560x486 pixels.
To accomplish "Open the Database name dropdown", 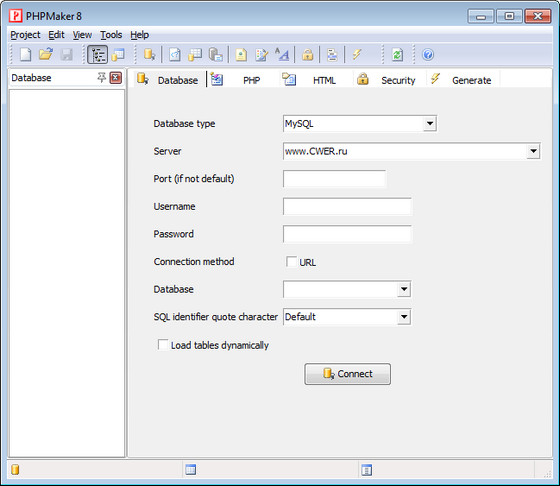I will pyautogui.click(x=404, y=289).
